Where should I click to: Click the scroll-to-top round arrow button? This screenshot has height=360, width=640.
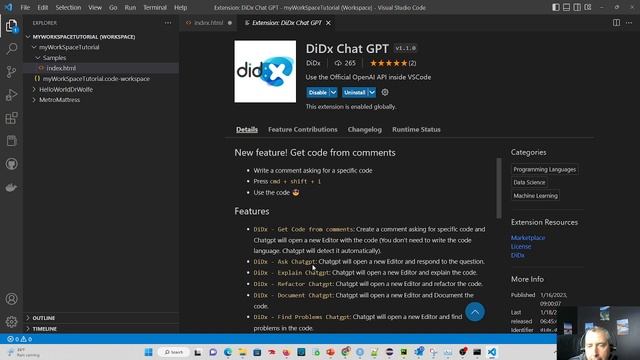475,312
